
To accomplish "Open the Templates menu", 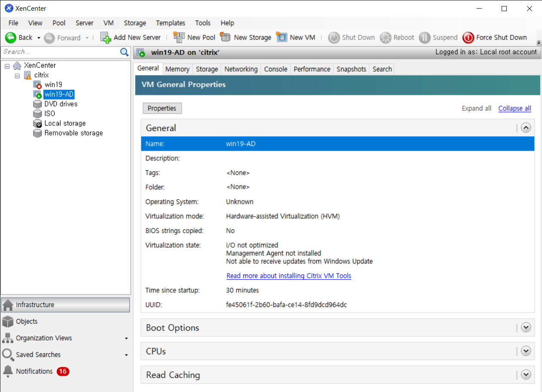I will click(x=171, y=23).
